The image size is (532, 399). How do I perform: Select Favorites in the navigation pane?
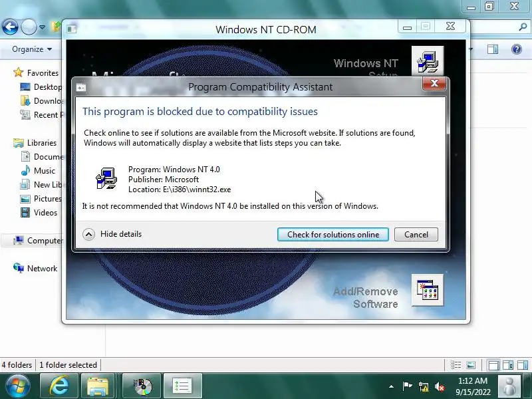coord(36,72)
